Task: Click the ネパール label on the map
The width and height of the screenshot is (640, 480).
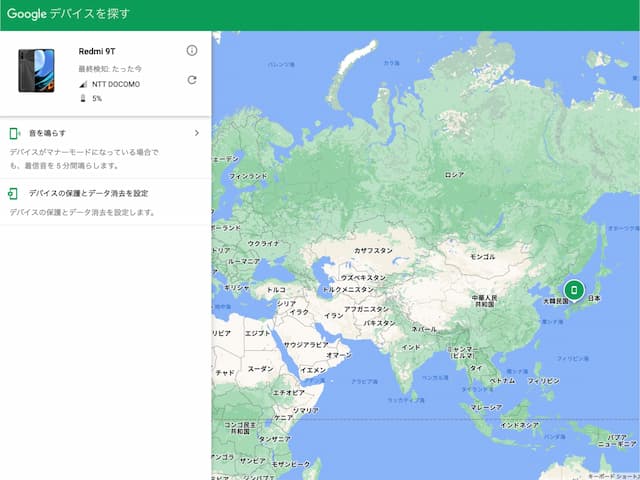Action: (x=424, y=329)
